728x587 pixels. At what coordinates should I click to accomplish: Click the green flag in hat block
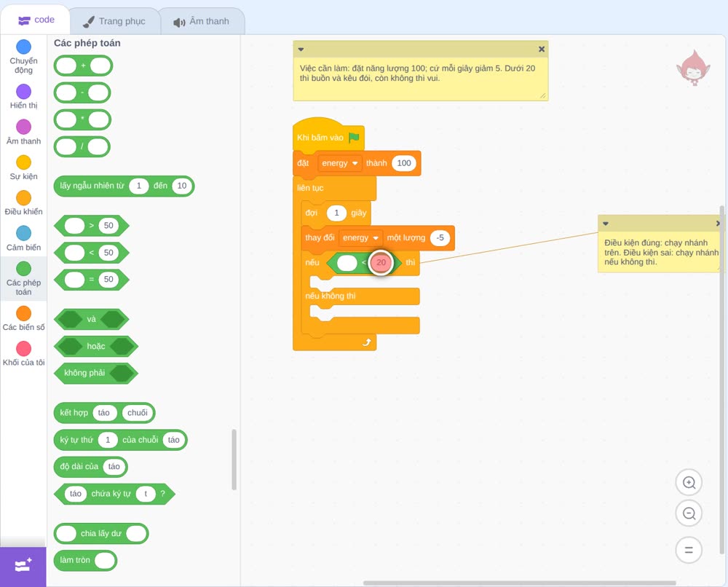[355, 138]
